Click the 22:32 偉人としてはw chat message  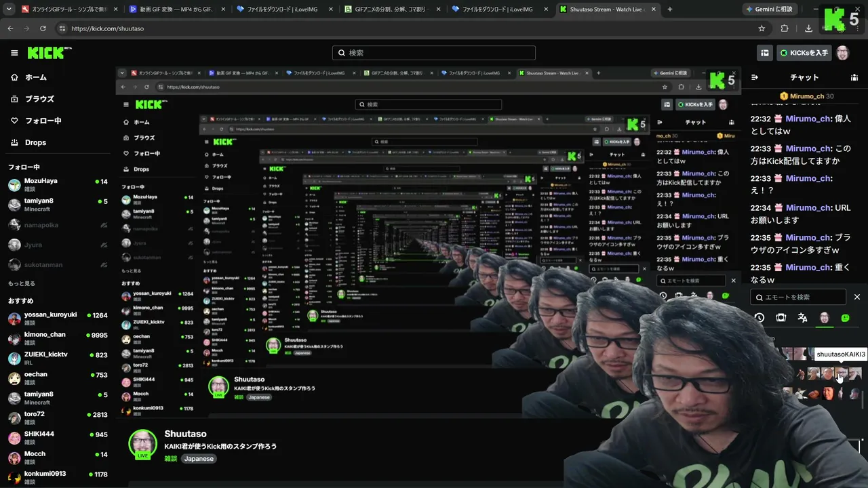(x=801, y=125)
